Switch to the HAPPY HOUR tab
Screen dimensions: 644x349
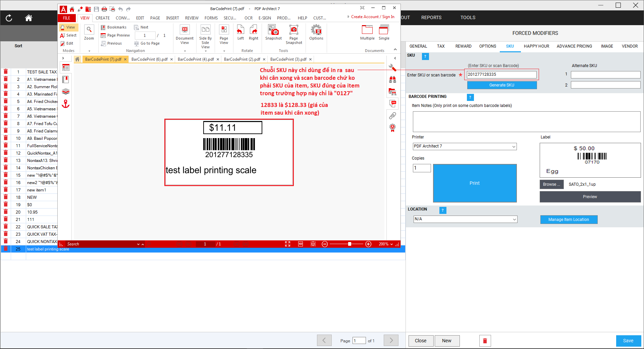tap(536, 46)
